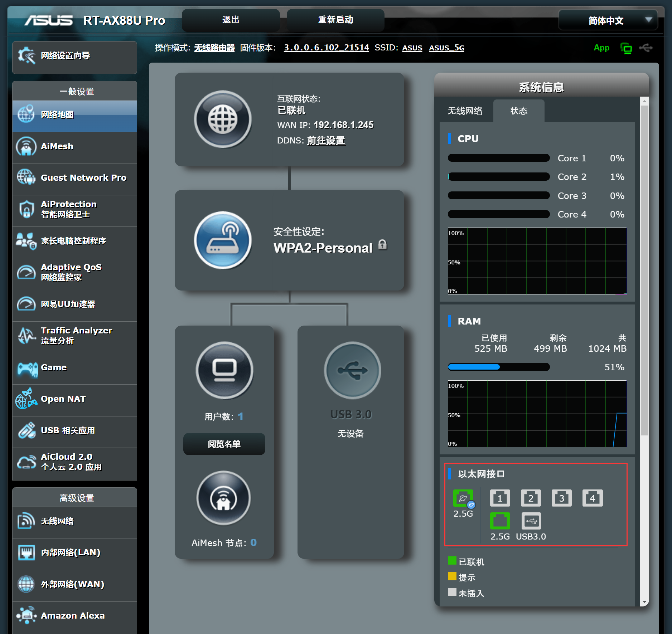The width and height of the screenshot is (672, 634).
Task: Click the CPU usage graph
Action: (x=537, y=261)
